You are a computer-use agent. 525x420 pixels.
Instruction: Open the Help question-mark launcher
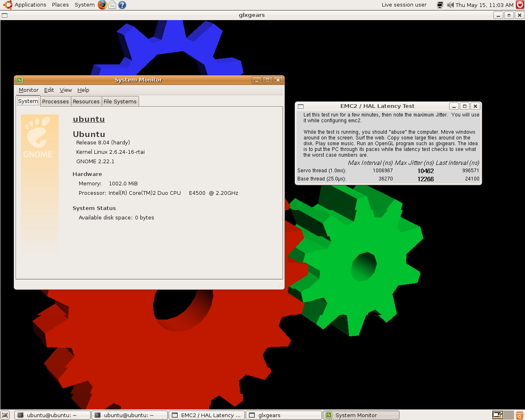122,5
